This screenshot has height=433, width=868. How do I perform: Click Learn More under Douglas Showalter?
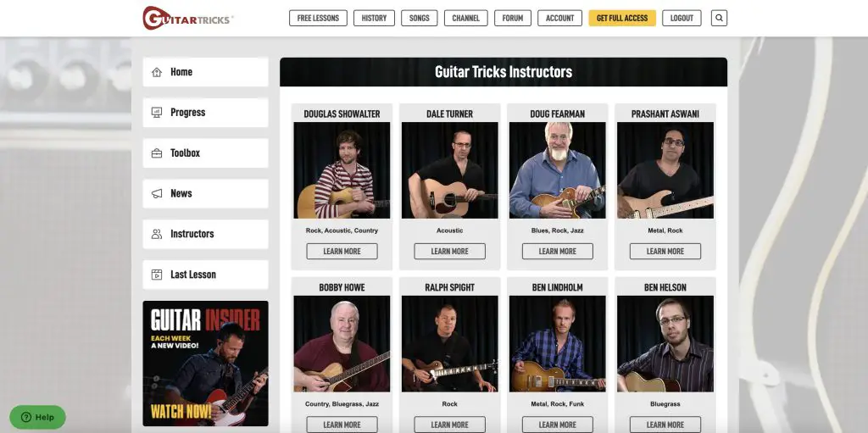pos(342,252)
